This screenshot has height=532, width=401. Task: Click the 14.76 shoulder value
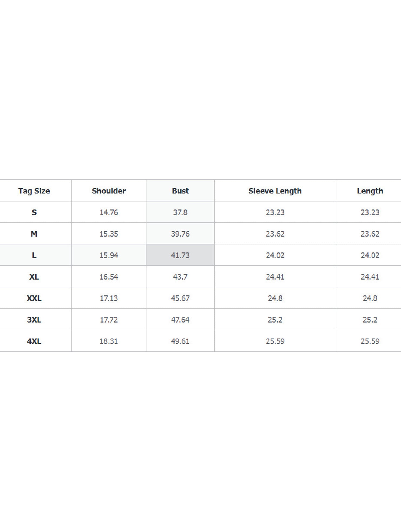click(x=109, y=212)
